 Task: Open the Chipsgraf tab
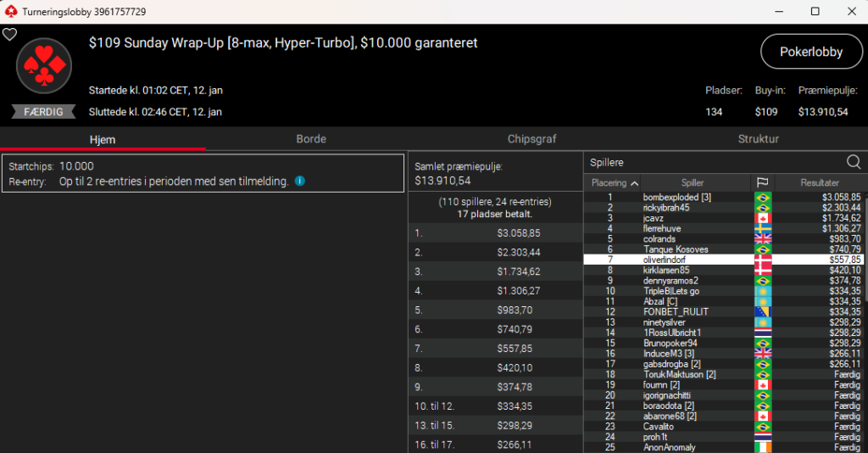531,139
